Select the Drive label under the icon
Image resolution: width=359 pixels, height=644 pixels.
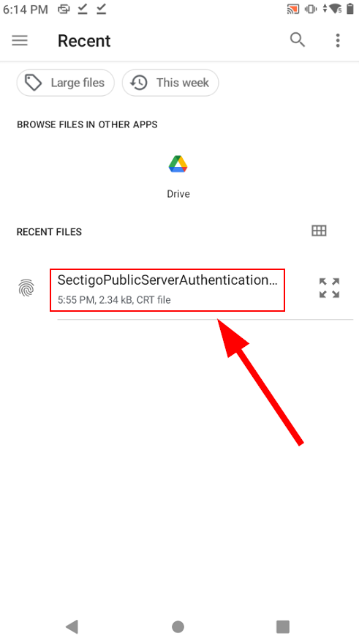click(x=178, y=194)
